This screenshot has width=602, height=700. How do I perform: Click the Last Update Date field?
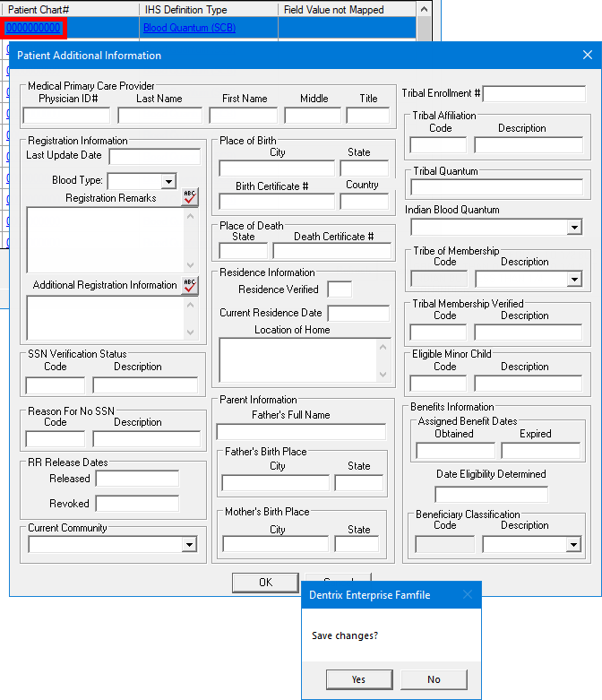155,157
